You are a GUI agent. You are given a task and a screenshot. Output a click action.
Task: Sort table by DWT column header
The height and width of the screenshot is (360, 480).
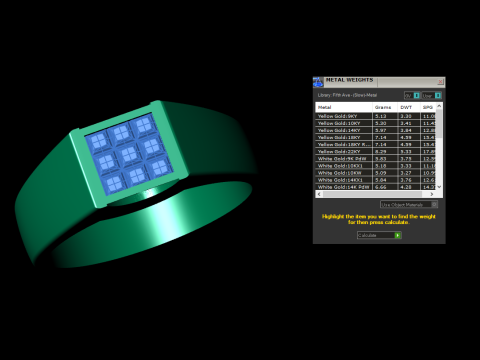[409, 107]
